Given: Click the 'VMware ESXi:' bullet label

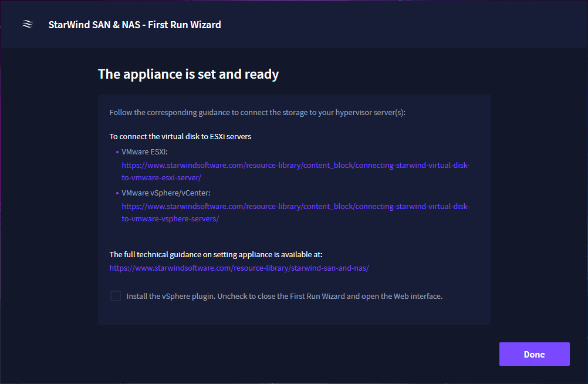Looking at the screenshot, I should coord(144,152).
